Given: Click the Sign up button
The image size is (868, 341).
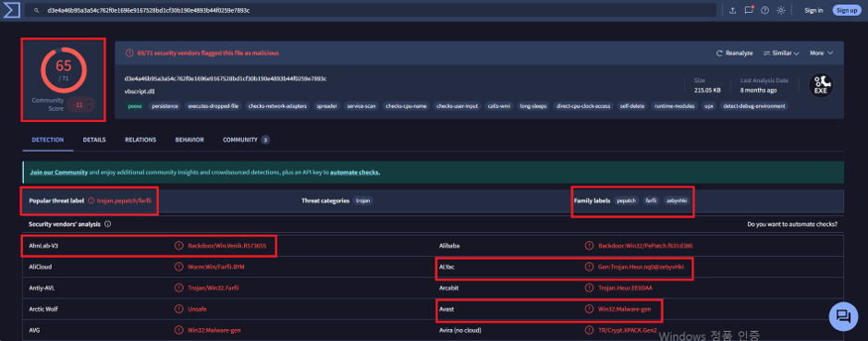Looking at the screenshot, I should [x=847, y=10].
